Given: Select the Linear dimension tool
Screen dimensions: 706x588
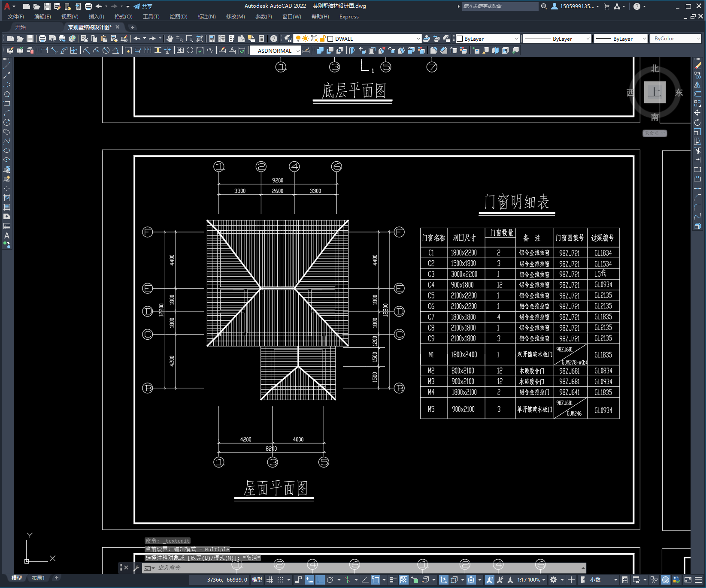Looking at the screenshot, I should 44,51.
